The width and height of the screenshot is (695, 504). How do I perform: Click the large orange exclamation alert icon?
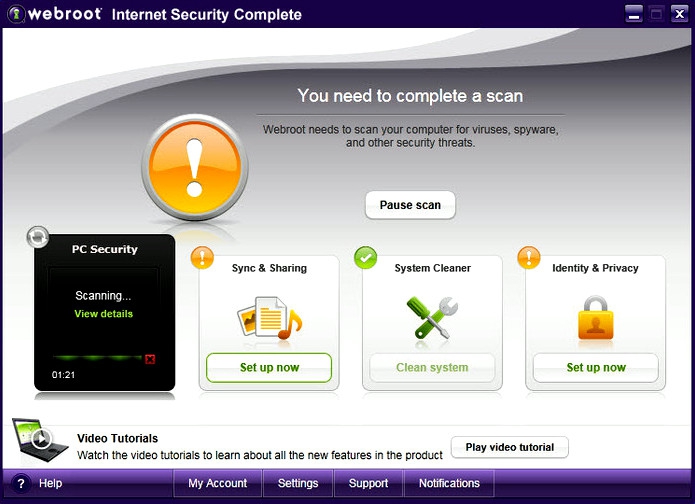click(x=195, y=167)
